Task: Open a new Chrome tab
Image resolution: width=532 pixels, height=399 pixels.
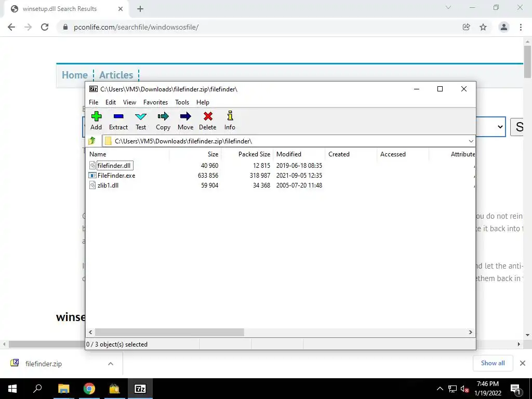Action: [x=140, y=9]
